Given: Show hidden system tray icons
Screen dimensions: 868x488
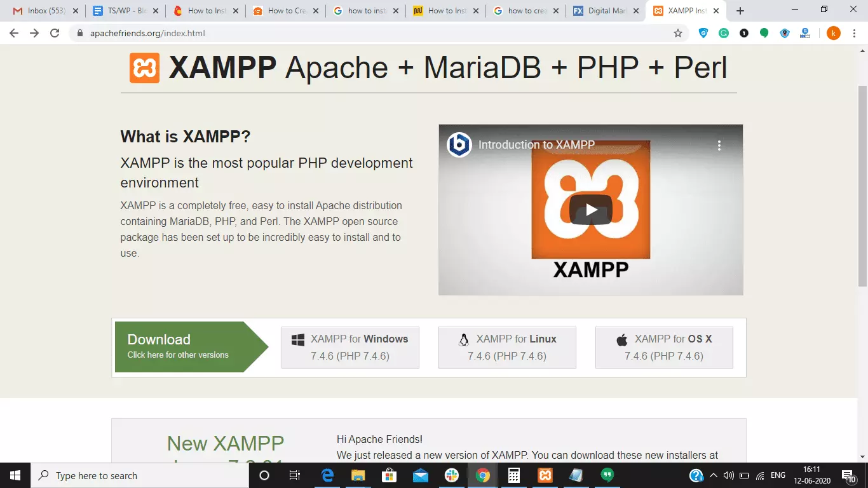Looking at the screenshot, I should coord(714,475).
